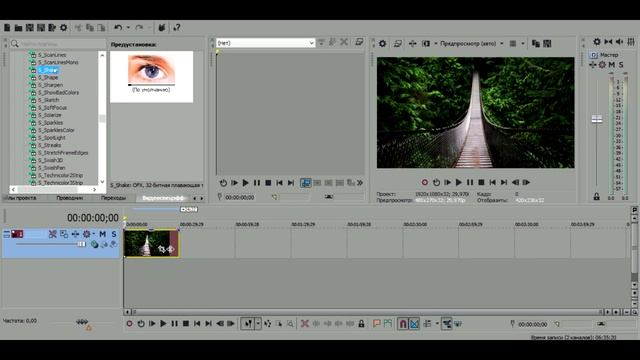Stop timeline playback
The image size is (640, 360).
pos(186,324)
